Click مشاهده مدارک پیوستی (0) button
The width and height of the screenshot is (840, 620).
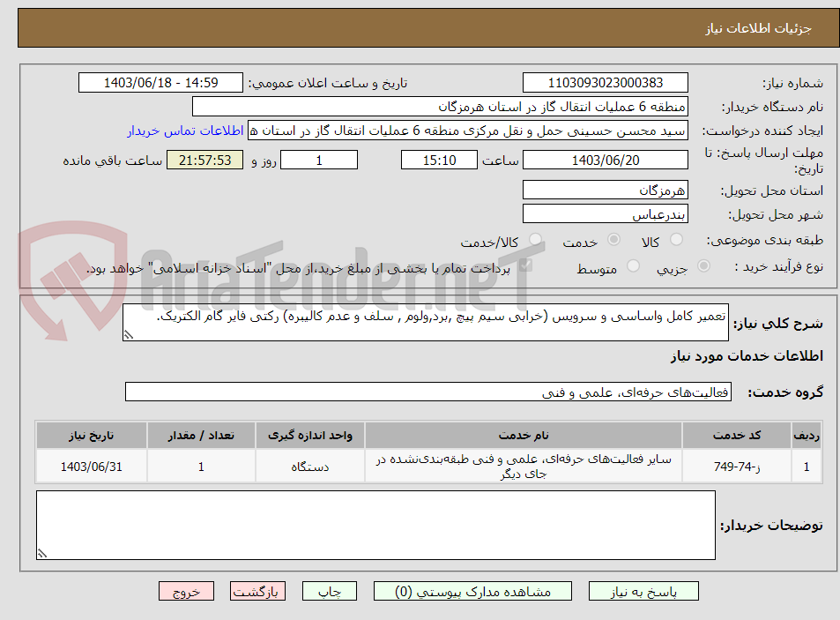472,591
